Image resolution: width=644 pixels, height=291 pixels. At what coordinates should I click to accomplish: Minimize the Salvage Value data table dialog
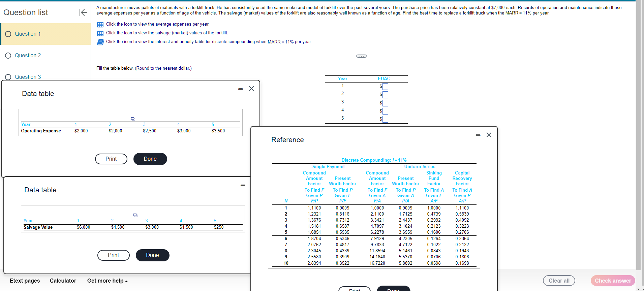[x=243, y=185]
